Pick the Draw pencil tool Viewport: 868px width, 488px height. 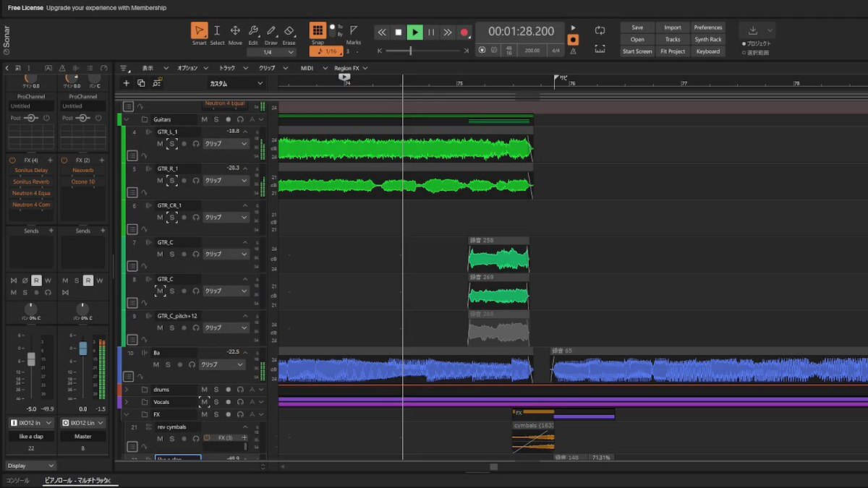click(x=271, y=31)
